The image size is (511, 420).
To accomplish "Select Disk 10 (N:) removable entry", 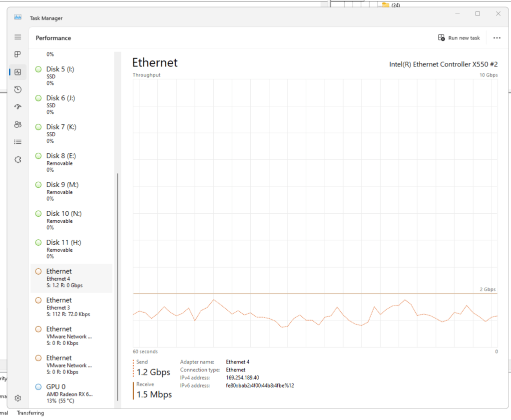I will (71, 220).
